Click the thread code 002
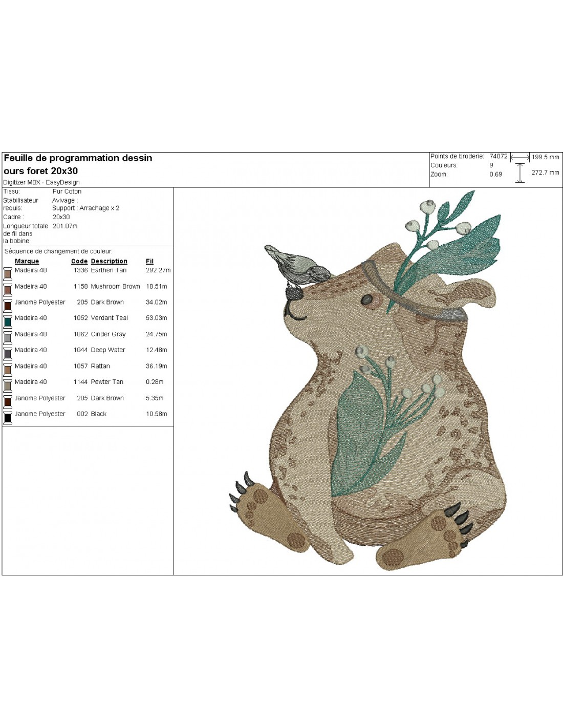Image resolution: width=563 pixels, height=728 pixels. [x=82, y=414]
